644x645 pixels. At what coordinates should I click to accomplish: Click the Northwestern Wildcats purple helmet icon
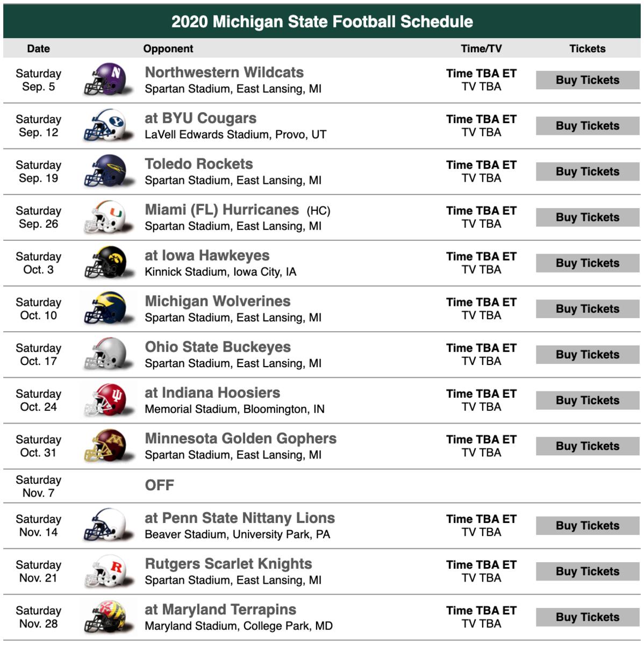[x=109, y=79]
